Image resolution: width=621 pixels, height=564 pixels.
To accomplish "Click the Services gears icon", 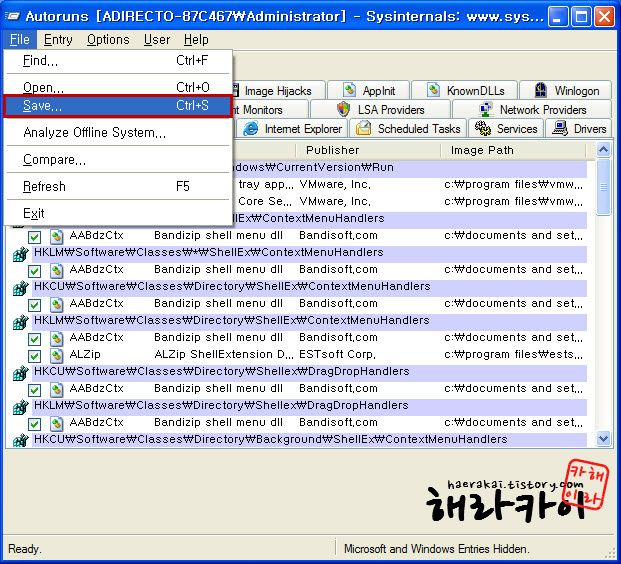I will pos(482,128).
